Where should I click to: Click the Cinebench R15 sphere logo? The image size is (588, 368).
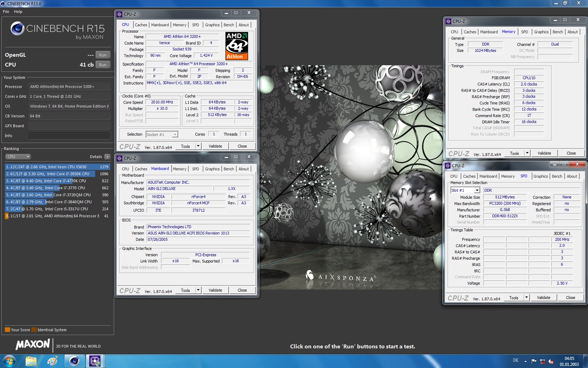click(x=17, y=28)
